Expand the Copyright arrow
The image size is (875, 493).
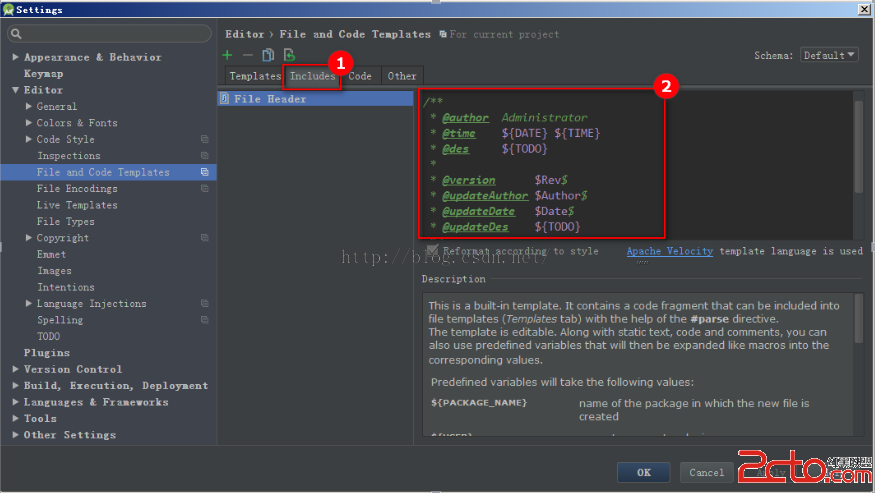click(28, 238)
